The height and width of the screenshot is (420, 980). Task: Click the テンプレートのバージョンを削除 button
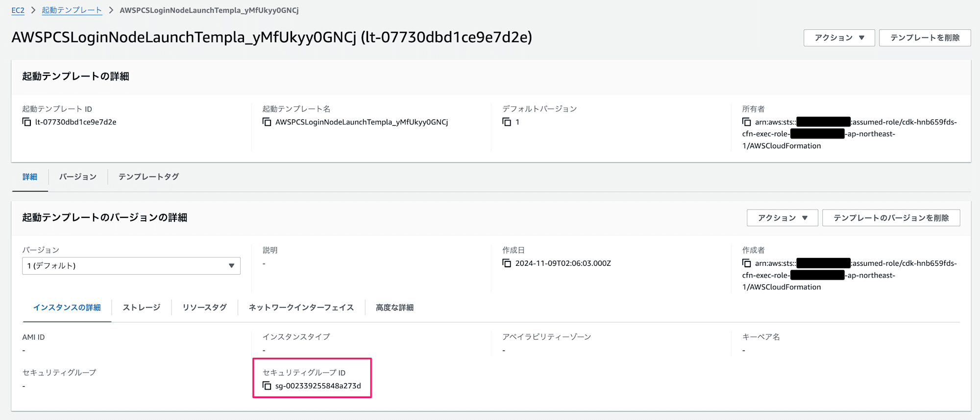click(x=891, y=218)
